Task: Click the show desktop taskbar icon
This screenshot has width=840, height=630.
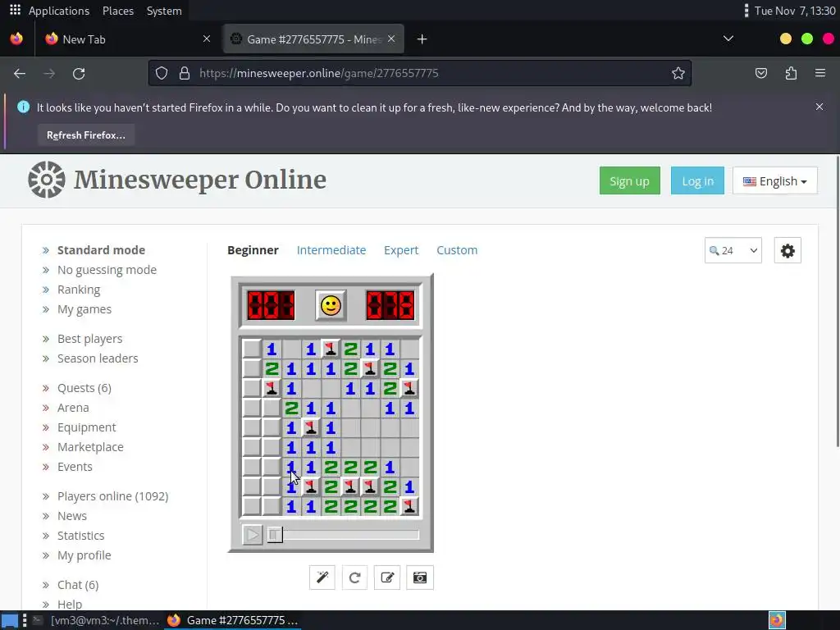Action: [x=10, y=620]
